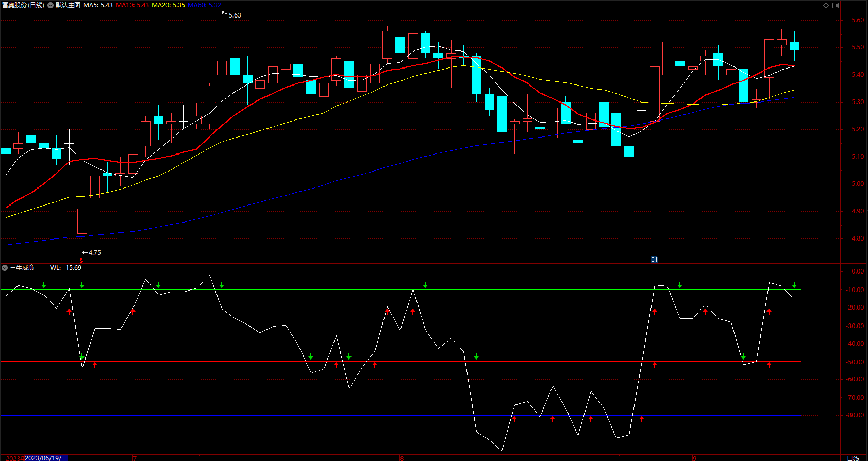This screenshot has height=461, width=868.
Task: Click the WL: -15.69 indicator value
Action: pyautogui.click(x=65, y=268)
